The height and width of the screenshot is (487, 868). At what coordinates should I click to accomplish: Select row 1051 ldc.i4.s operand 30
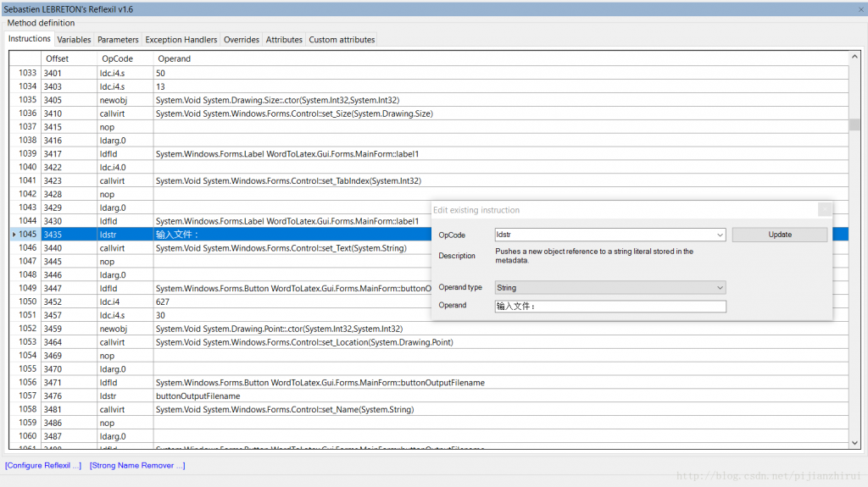point(220,315)
